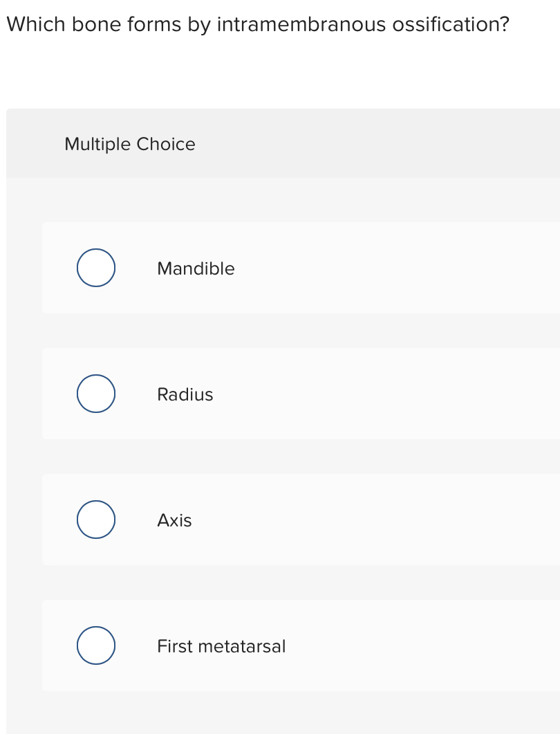Click the "First metatarsal" answer text
The width and height of the screenshot is (560, 734).
click(x=221, y=646)
